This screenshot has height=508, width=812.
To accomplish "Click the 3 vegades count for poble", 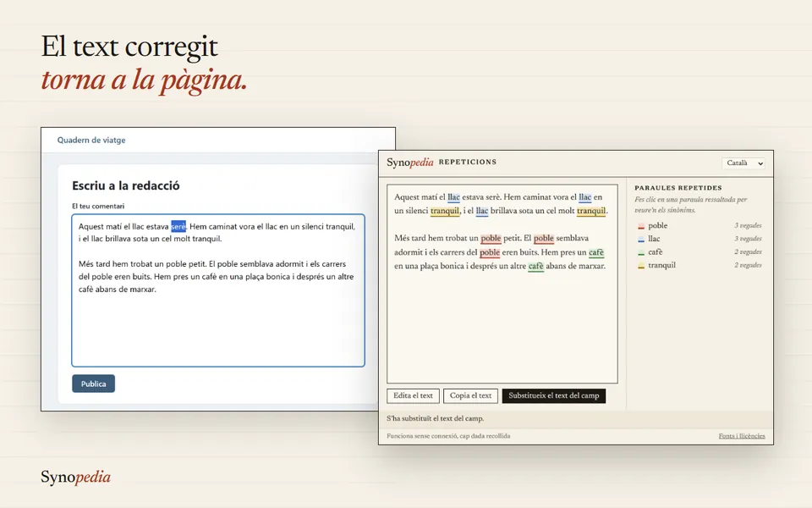I will pyautogui.click(x=748, y=225).
